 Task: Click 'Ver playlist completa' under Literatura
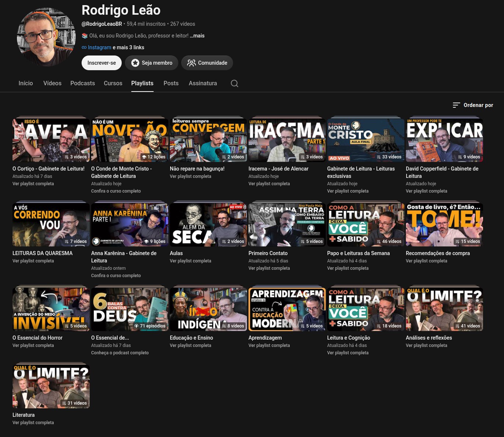(x=33, y=423)
